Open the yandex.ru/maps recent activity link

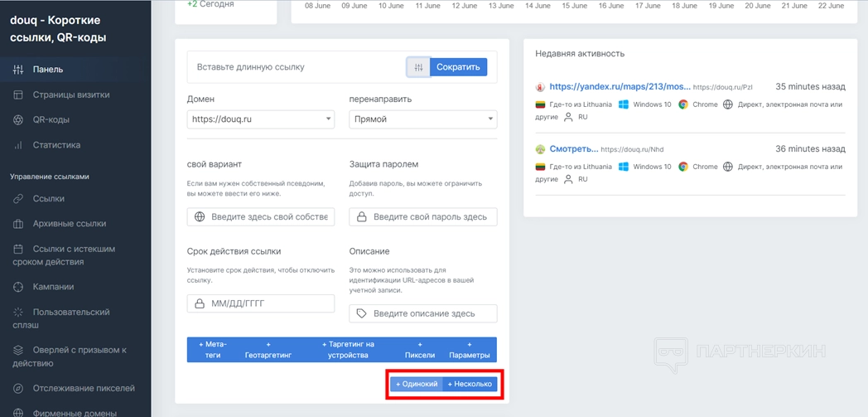coord(620,86)
